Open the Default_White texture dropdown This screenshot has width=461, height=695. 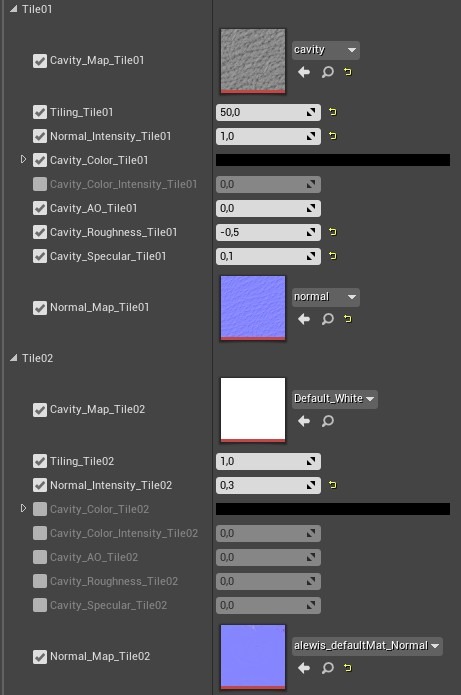(335, 398)
